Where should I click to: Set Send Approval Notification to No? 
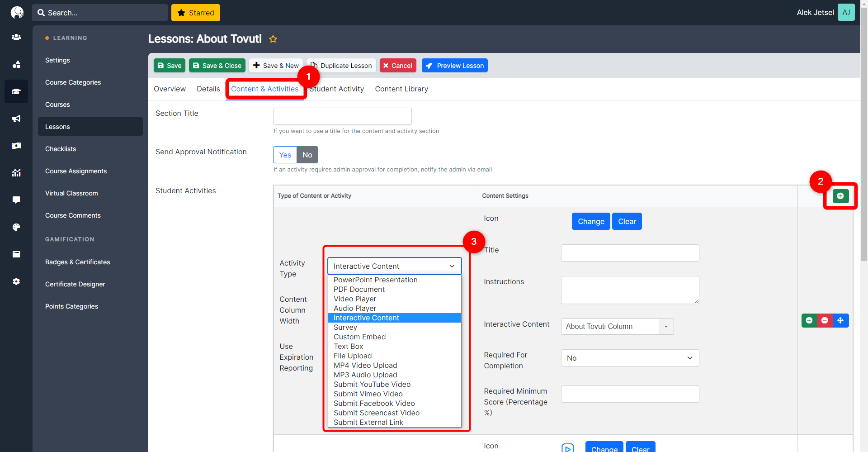click(x=307, y=155)
